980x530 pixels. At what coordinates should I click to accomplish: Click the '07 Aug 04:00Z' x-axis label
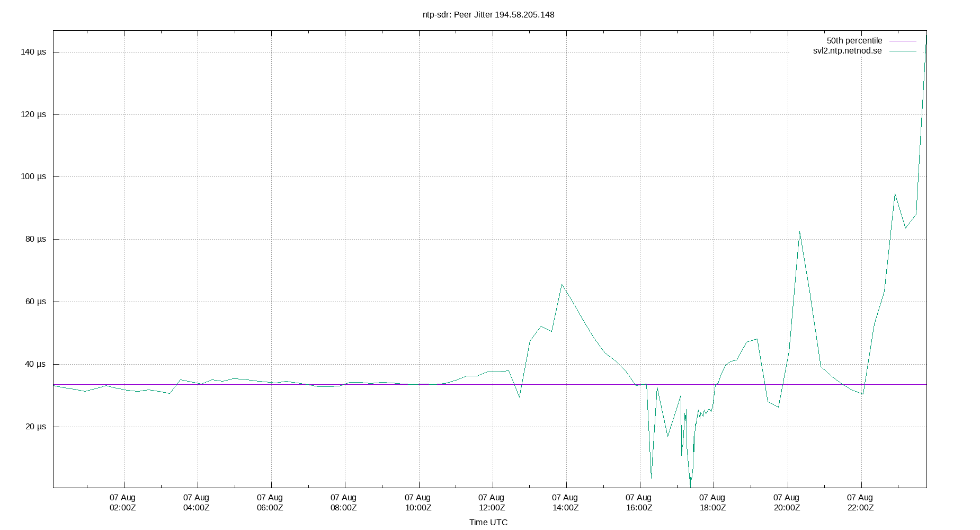pos(197,502)
